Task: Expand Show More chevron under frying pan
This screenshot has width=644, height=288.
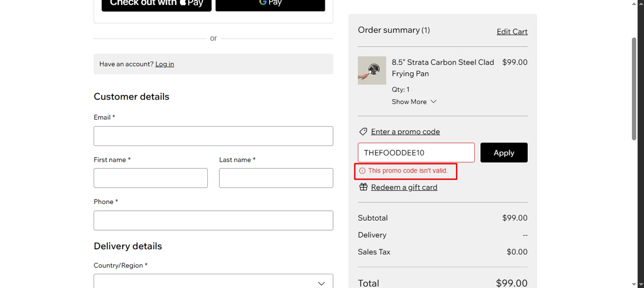Action: (x=433, y=102)
